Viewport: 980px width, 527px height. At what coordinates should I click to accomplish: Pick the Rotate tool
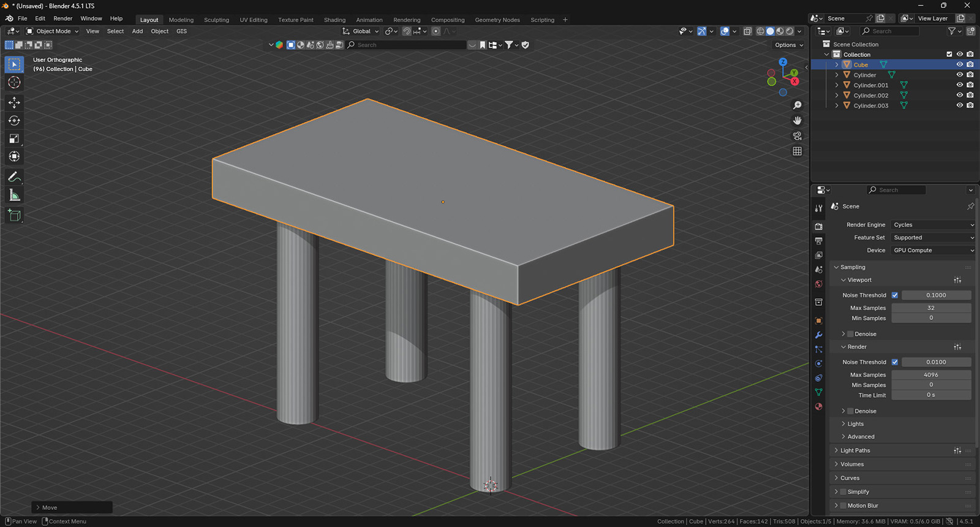click(x=14, y=121)
